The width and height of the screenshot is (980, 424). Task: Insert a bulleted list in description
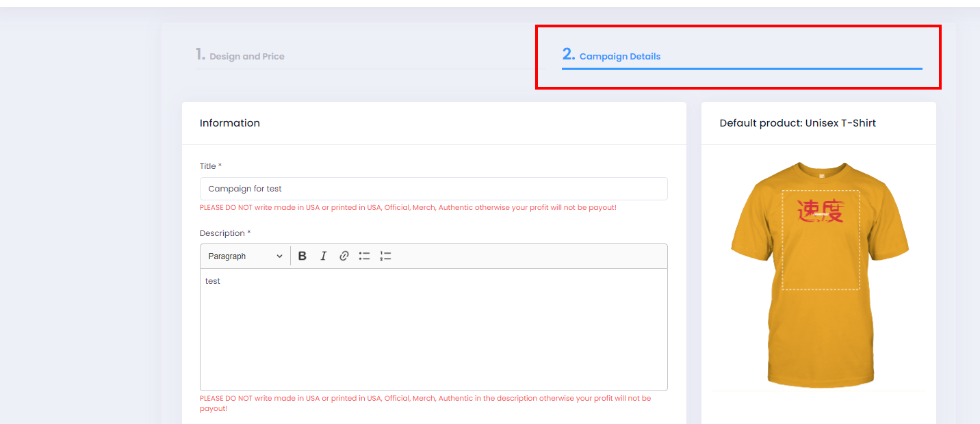point(365,256)
